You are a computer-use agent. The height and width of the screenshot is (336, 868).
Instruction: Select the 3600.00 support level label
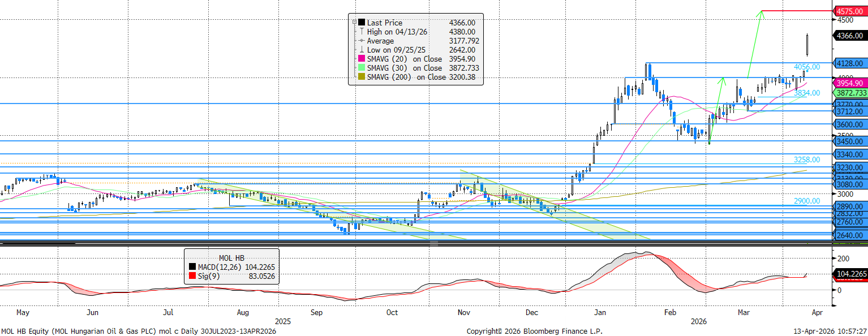tap(851, 124)
